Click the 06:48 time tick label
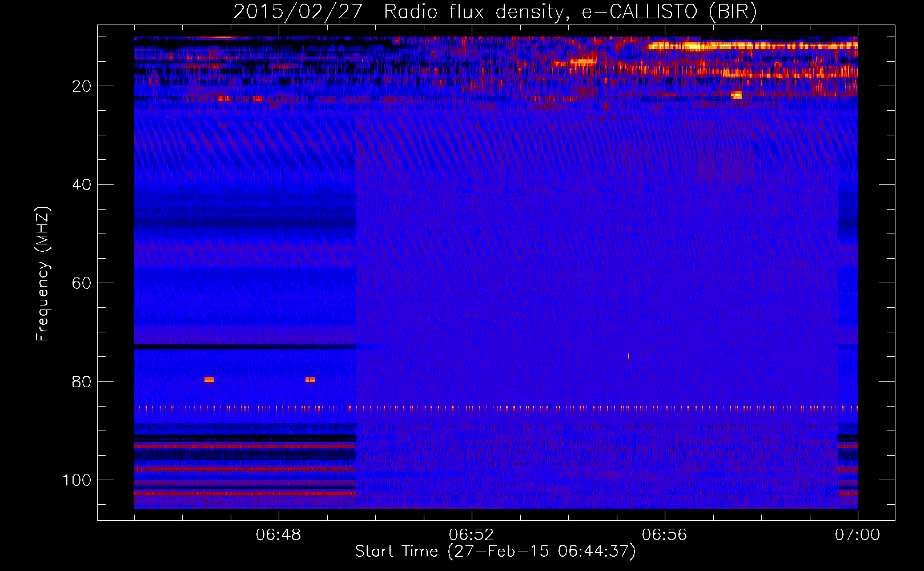The width and height of the screenshot is (924, 571). coord(279,535)
